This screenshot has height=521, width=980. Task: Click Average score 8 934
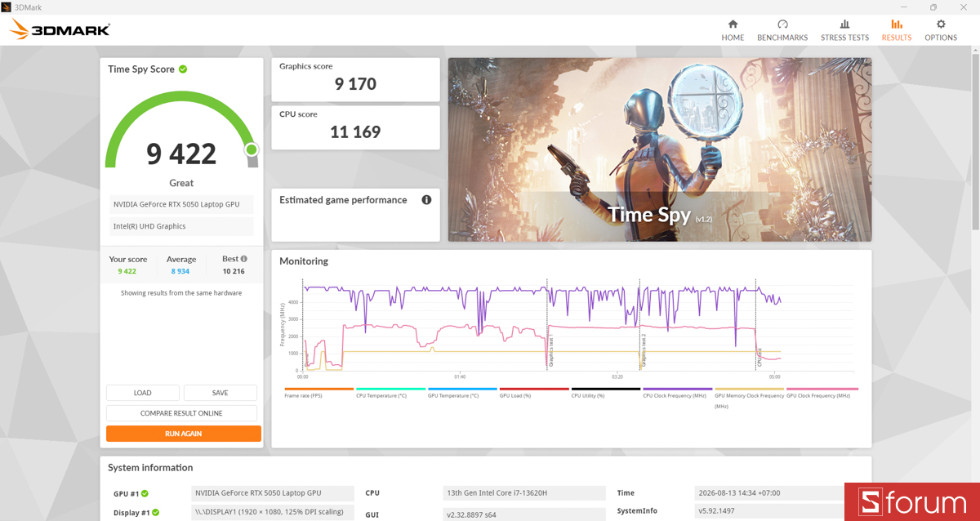click(180, 271)
